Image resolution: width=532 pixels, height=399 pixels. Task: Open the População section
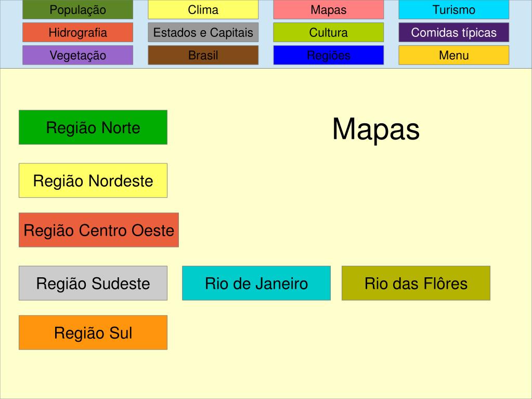(77, 9)
